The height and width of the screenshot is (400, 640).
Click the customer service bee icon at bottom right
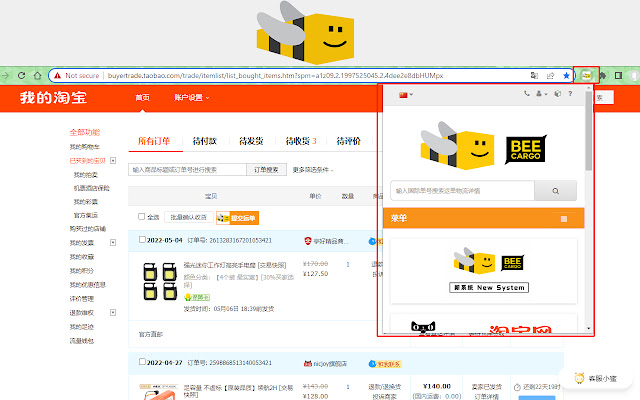click(579, 378)
